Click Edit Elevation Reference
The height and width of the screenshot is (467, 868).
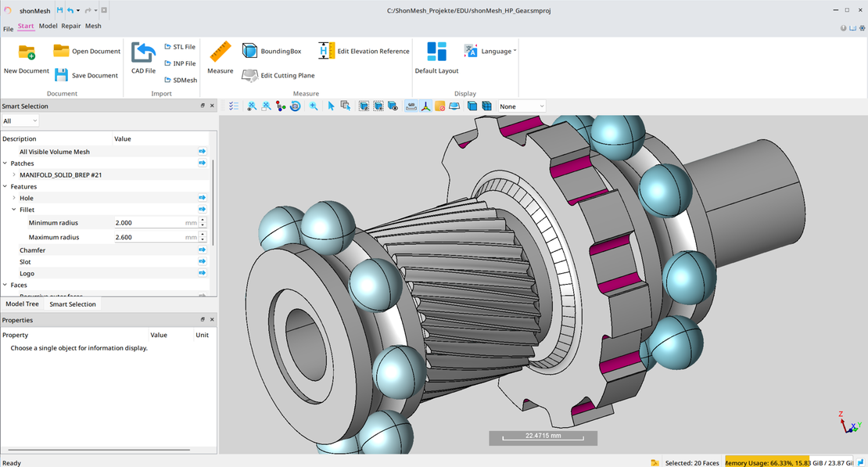coord(364,52)
